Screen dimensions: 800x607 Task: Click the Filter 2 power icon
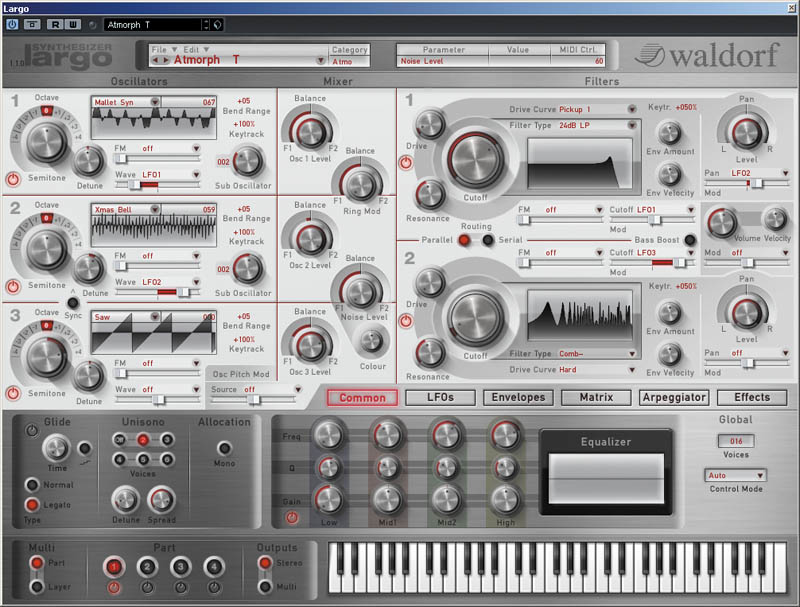point(407,321)
